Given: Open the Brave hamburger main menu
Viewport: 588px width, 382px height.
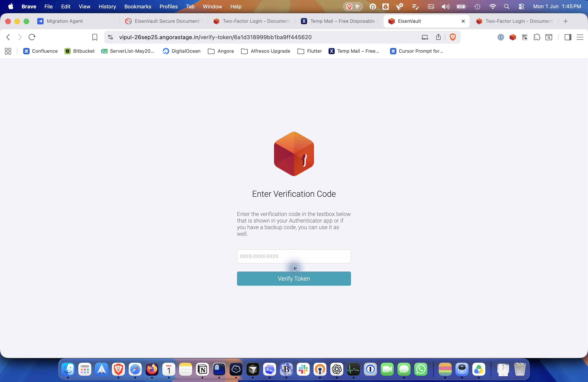Looking at the screenshot, I should tap(580, 37).
